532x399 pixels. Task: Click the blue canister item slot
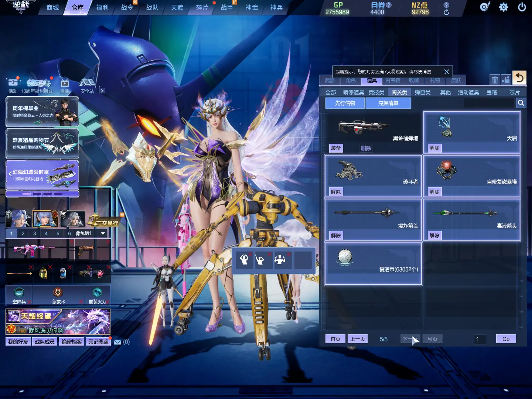pos(62,273)
